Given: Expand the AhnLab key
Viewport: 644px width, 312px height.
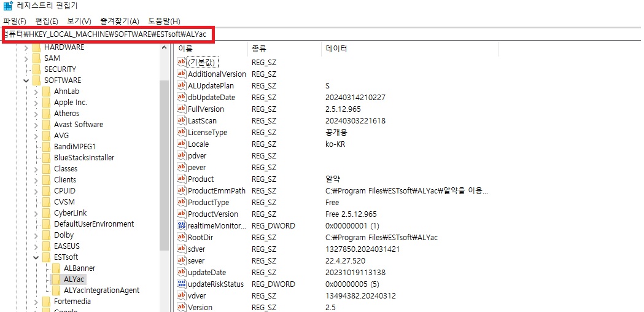Looking at the screenshot, I should coord(36,92).
